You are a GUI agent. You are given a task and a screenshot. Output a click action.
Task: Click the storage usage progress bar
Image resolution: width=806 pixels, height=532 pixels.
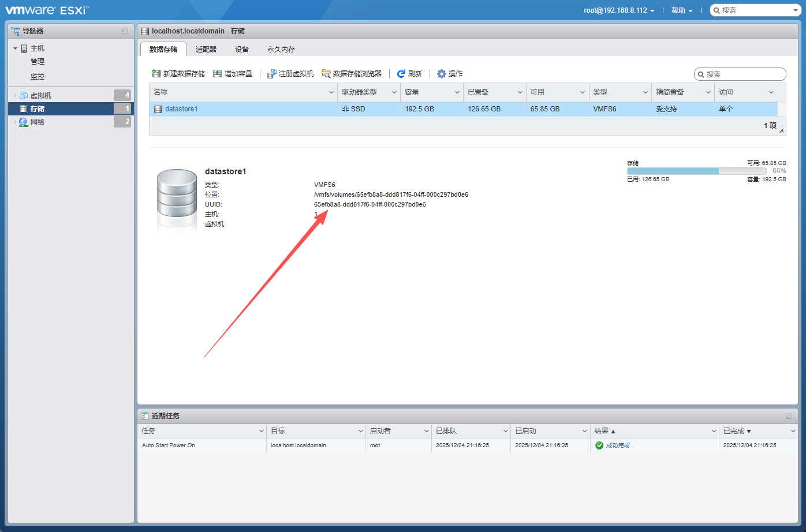(x=696, y=171)
